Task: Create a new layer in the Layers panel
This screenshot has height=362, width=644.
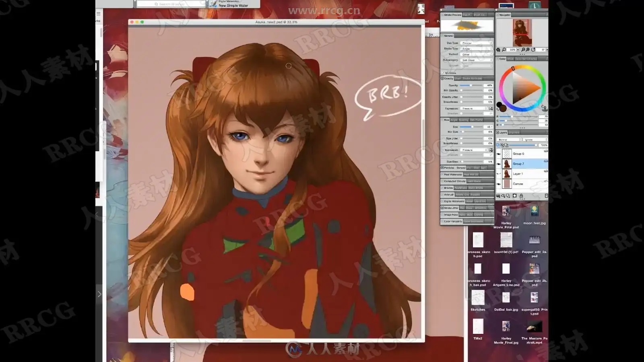Action: coord(508,196)
